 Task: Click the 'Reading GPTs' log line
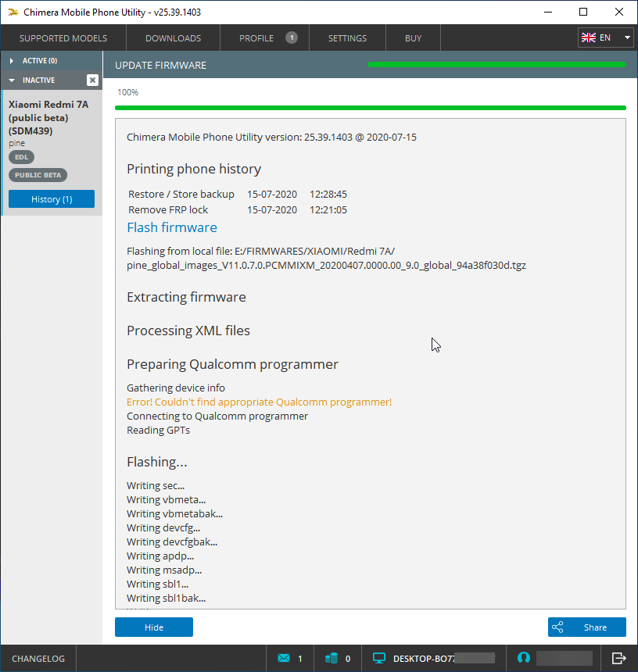tap(158, 431)
